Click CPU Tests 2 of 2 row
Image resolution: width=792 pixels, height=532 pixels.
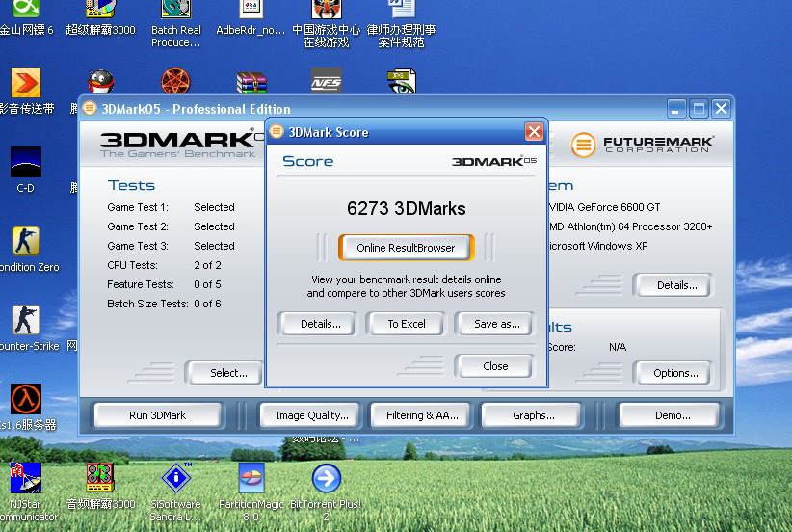click(164, 265)
